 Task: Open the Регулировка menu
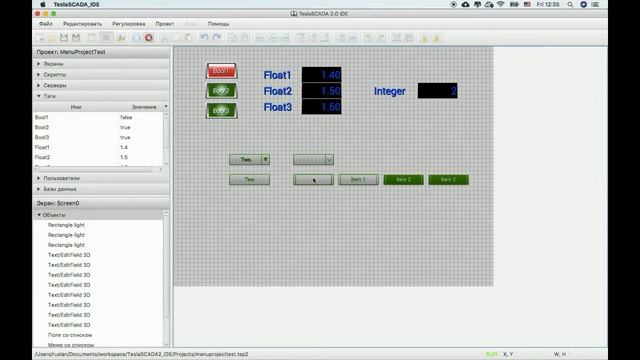click(x=129, y=24)
